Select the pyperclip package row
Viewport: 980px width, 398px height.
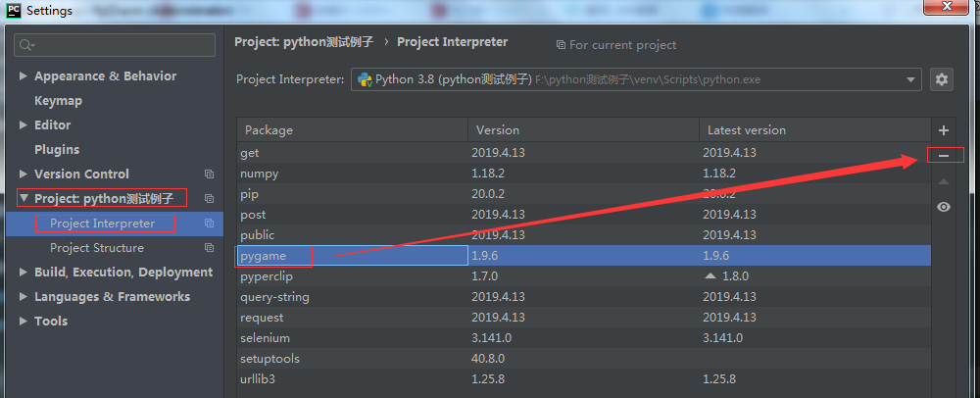pyautogui.click(x=584, y=275)
